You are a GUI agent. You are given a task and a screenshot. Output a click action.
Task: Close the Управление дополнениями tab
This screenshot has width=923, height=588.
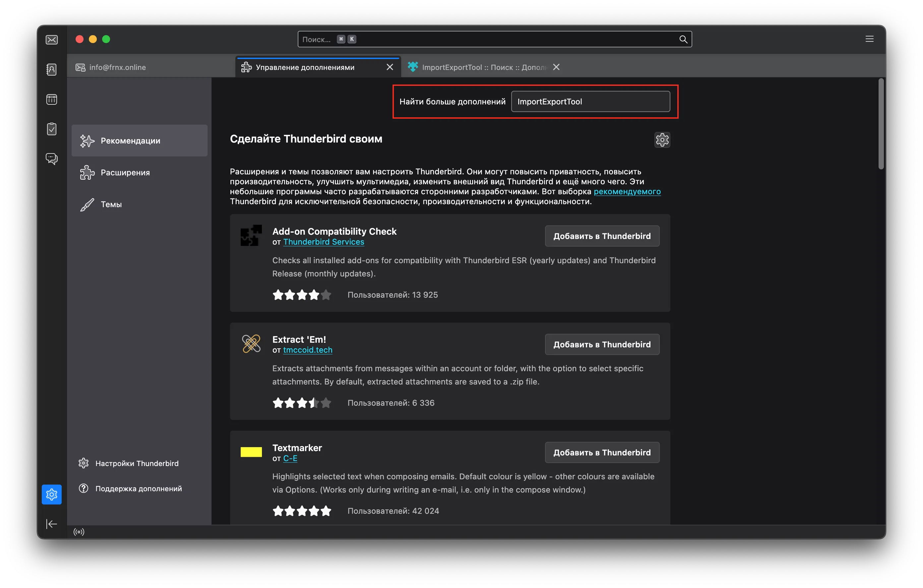(390, 68)
